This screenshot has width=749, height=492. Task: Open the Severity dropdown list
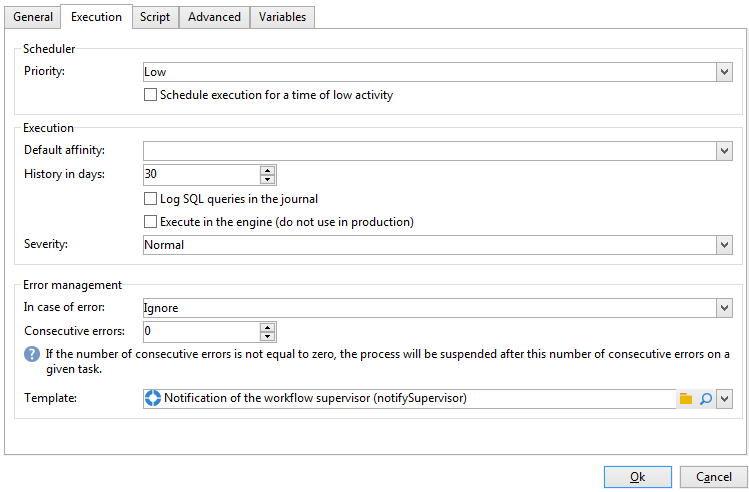pyautogui.click(x=724, y=245)
